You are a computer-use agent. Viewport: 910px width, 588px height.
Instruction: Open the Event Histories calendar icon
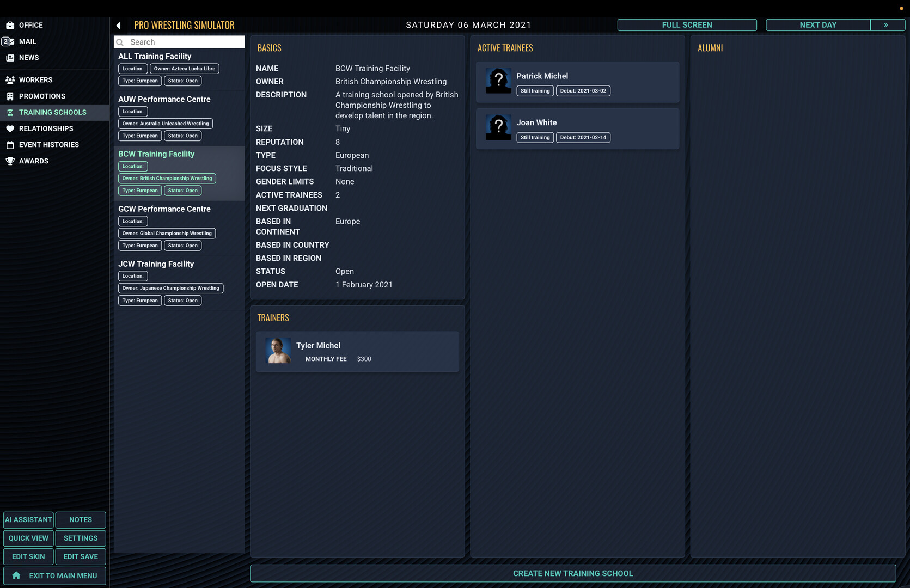point(10,145)
